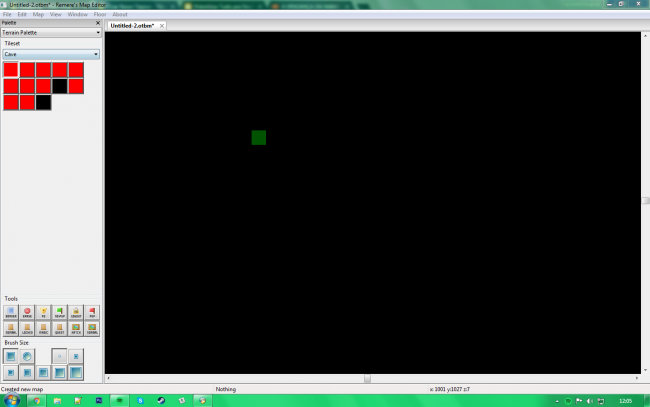Select the black tile in the third tileset row
This screenshot has height=407, width=650.
(x=43, y=102)
